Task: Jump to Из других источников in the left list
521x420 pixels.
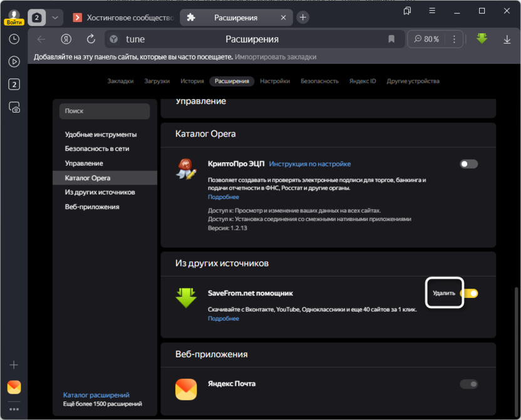Action: [x=100, y=192]
